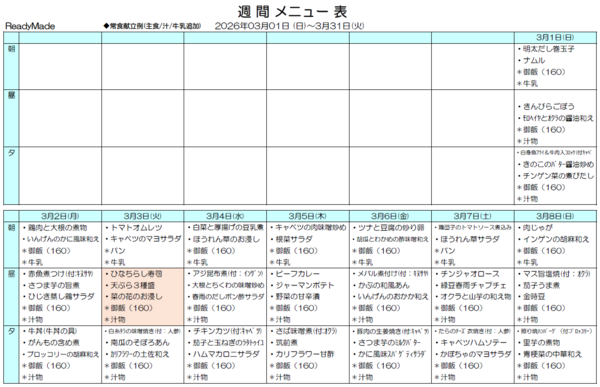The height and width of the screenshot is (387, 600).
Task: Click '里芋の煮物' in 3月8日 dinner
Action: click(541, 342)
